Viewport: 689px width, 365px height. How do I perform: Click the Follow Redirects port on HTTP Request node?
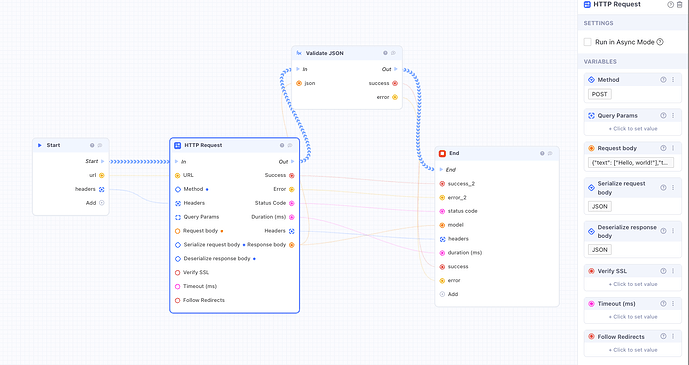pyautogui.click(x=178, y=300)
